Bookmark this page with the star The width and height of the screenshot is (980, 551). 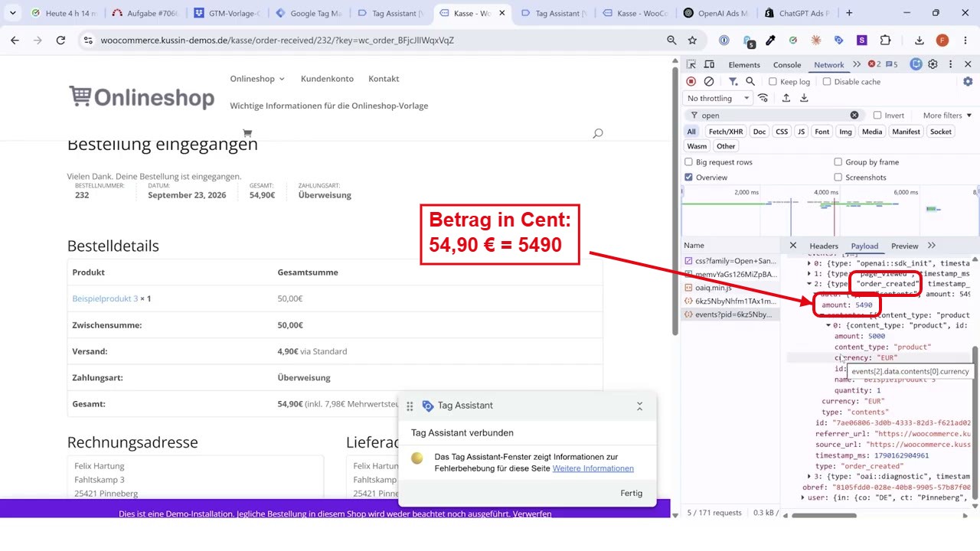[692, 40]
